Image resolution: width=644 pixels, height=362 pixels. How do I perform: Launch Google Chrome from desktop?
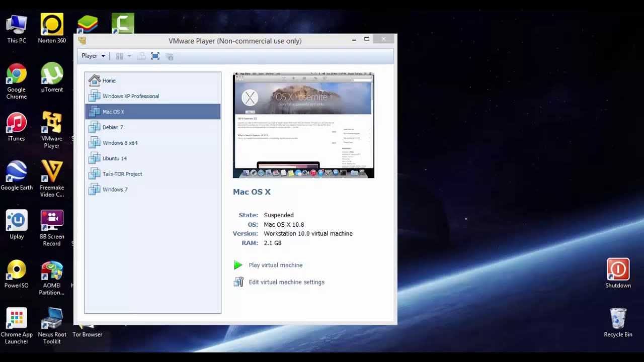click(x=17, y=81)
